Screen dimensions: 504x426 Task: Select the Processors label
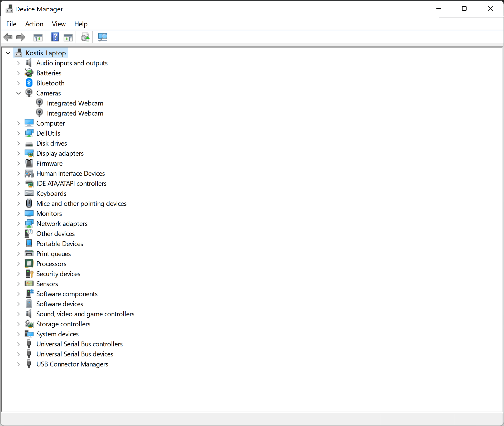51,263
